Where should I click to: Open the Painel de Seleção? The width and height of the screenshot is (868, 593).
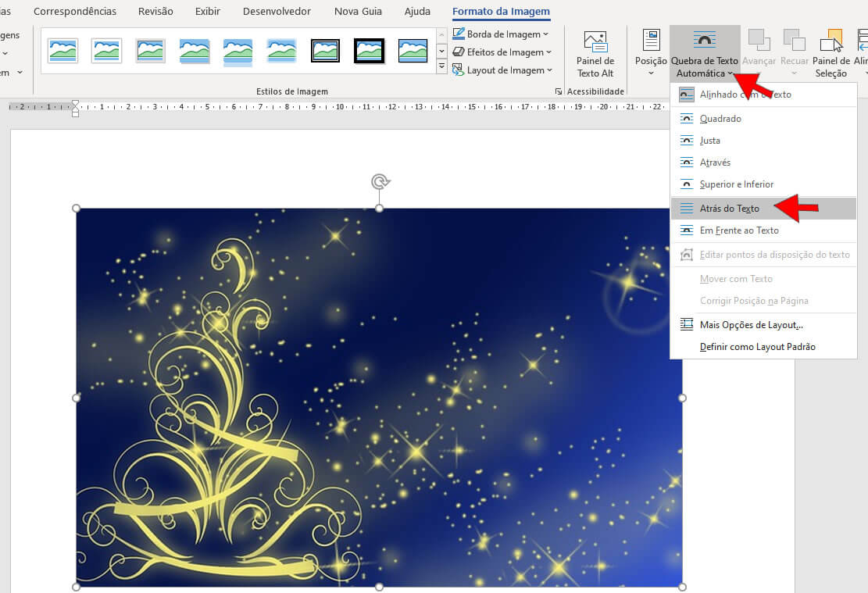831,54
